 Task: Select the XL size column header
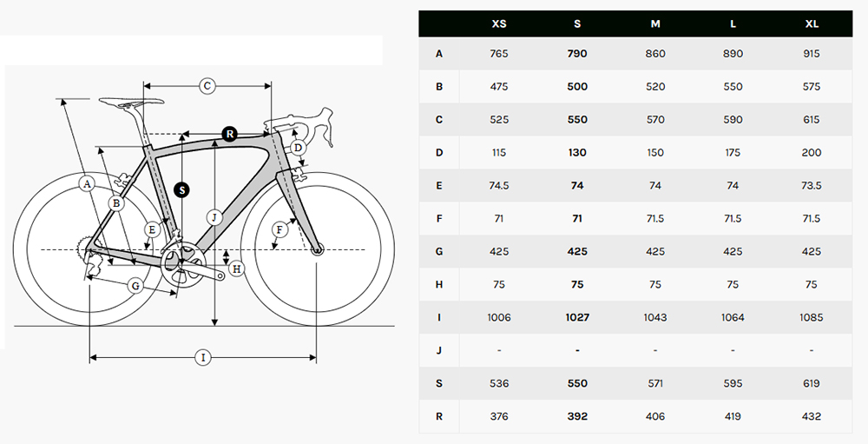[811, 23]
